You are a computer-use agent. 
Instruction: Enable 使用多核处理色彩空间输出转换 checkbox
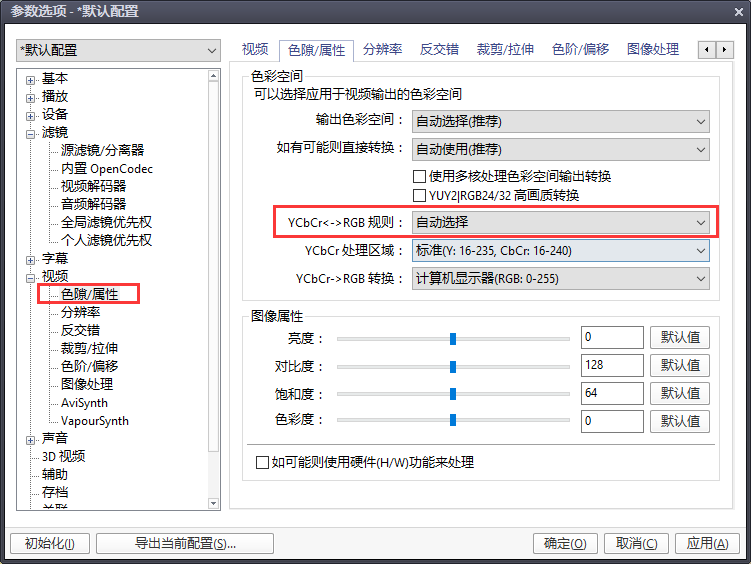419,177
